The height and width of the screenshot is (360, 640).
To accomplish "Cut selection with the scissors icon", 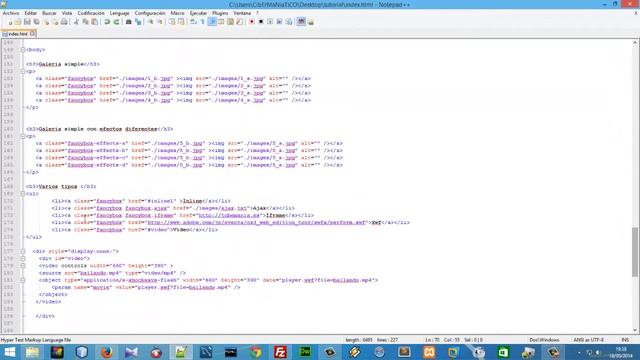I will click(76, 22).
